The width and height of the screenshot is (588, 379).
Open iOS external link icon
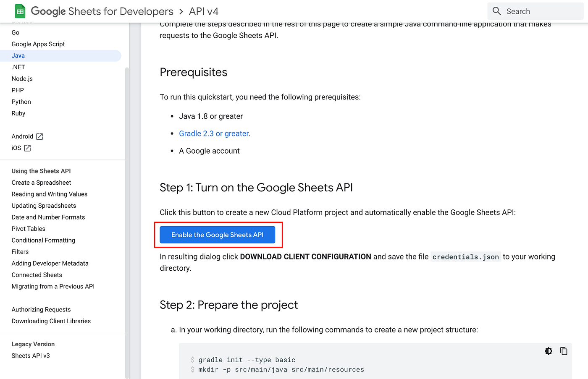point(27,148)
